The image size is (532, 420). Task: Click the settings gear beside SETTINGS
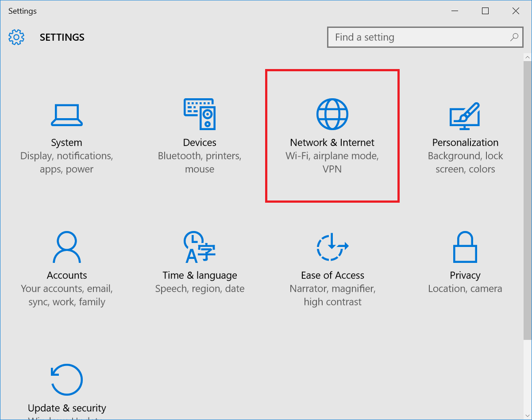click(16, 37)
